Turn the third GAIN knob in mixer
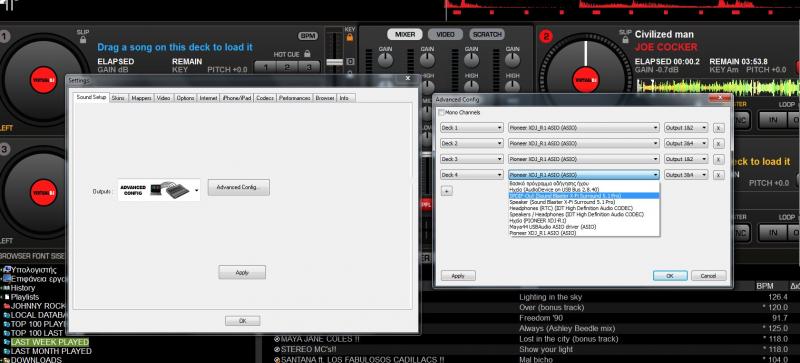This screenshot has height=363, width=800. (471, 60)
